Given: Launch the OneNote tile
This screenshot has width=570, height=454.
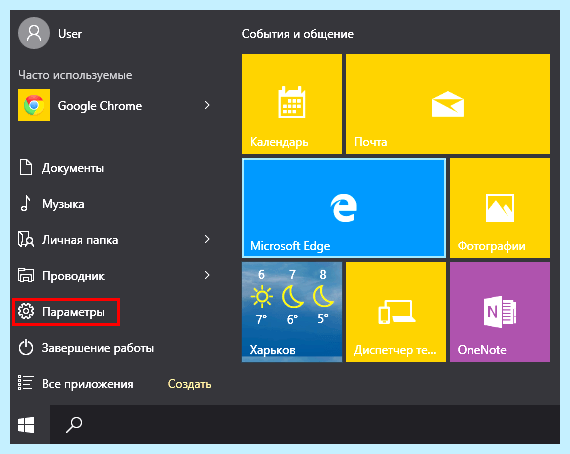Looking at the screenshot, I should coord(500,312).
